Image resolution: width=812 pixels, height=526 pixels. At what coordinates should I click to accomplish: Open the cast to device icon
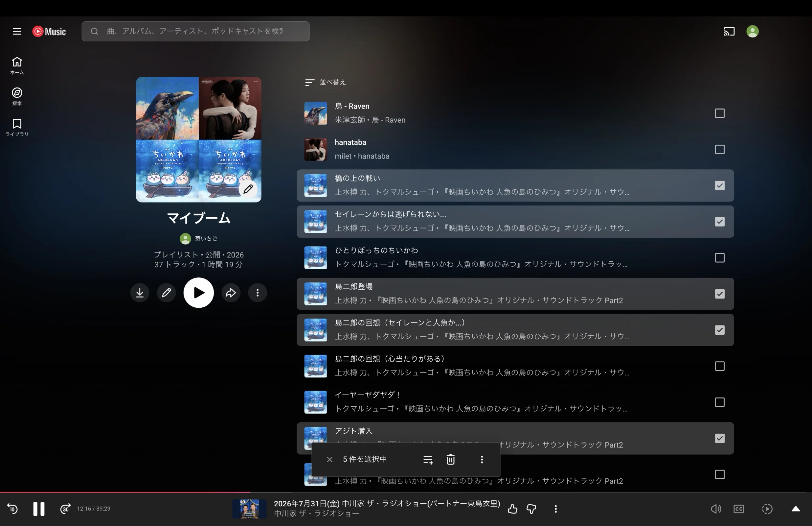point(729,32)
